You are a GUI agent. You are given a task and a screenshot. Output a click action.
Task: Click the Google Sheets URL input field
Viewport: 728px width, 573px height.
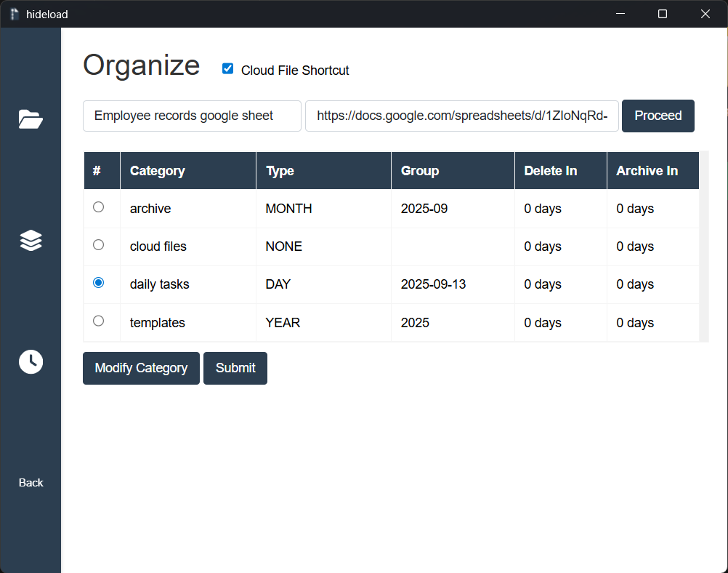[461, 116]
